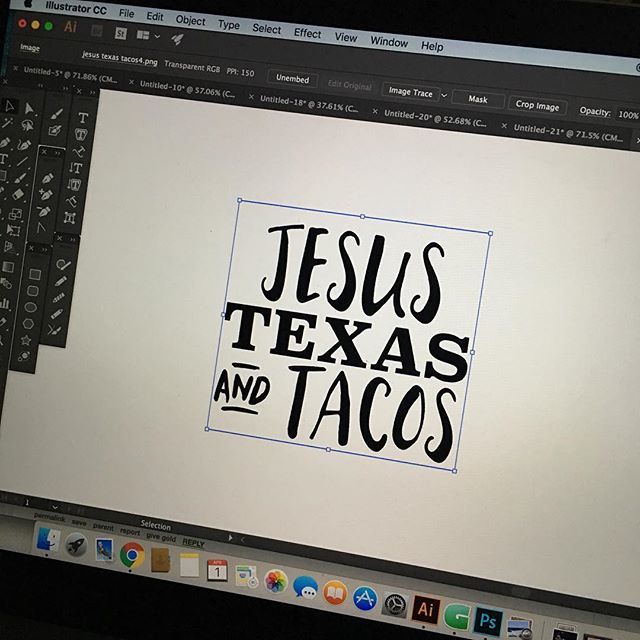Image resolution: width=640 pixels, height=640 pixels.
Task: Pick the Star tool
Action: coord(27,340)
